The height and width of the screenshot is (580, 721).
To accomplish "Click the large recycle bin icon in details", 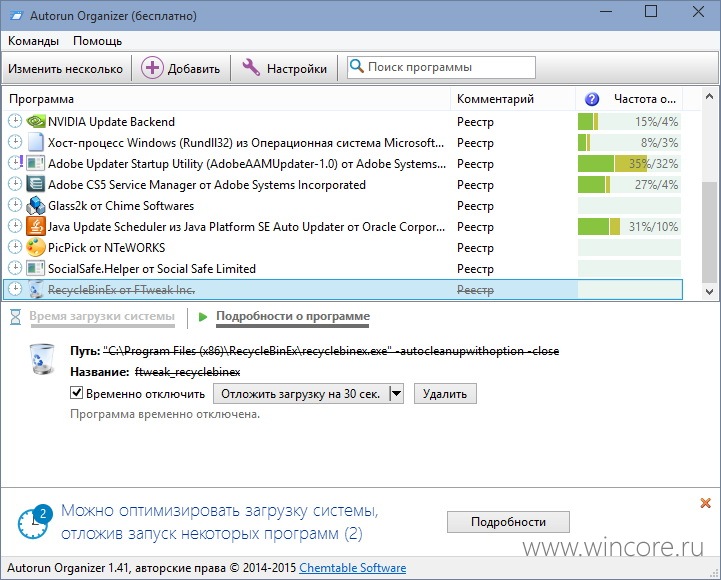I will [x=41, y=359].
